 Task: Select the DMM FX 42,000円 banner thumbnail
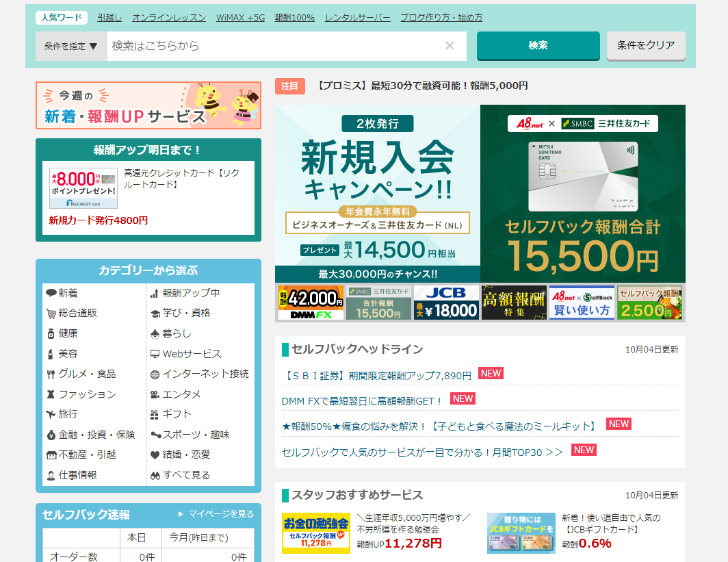(x=311, y=303)
